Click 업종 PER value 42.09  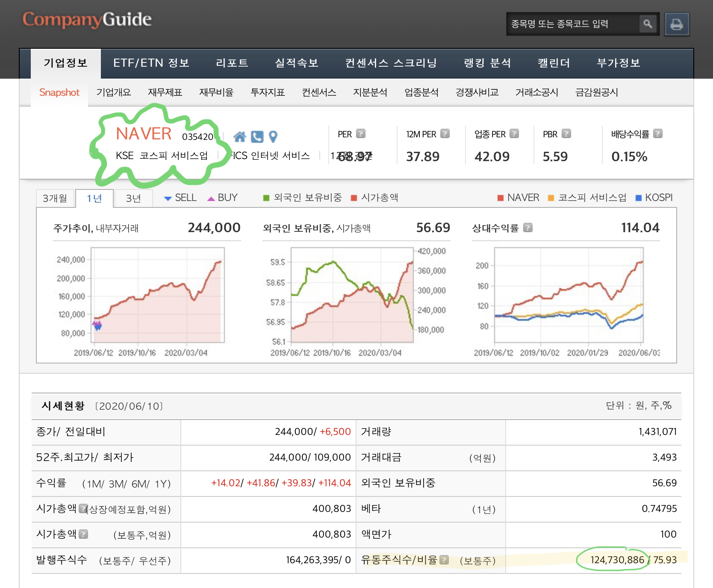[492, 157]
